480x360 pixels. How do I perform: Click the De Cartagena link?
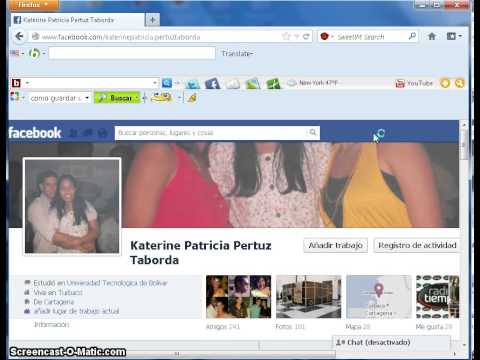click(x=54, y=302)
